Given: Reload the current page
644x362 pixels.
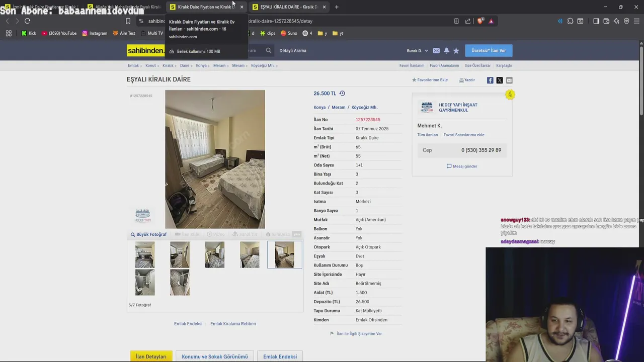Looking at the screenshot, I should coord(27,21).
